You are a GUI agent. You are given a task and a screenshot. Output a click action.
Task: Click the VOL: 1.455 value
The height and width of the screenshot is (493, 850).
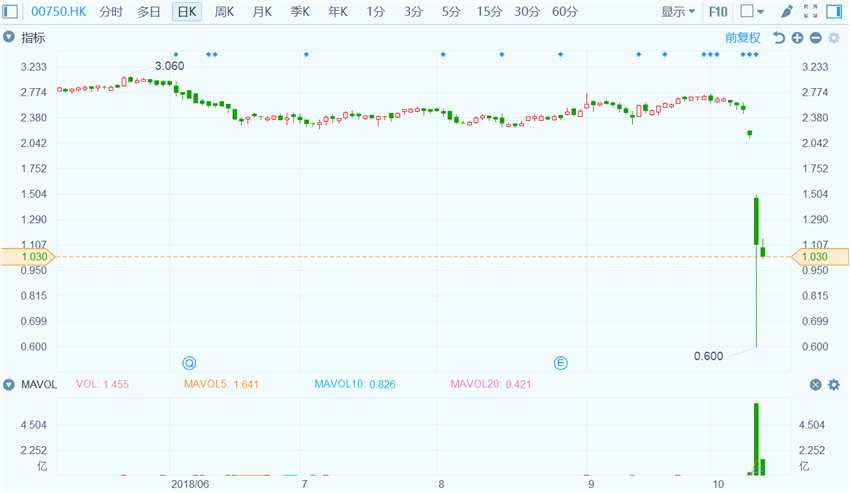(102, 385)
